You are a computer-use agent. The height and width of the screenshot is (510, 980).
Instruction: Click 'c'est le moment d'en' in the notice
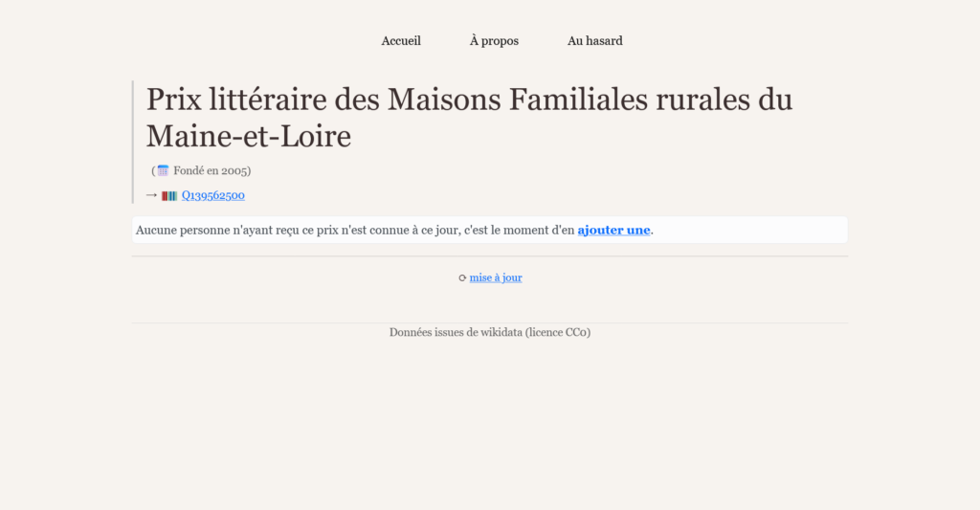[x=519, y=230]
